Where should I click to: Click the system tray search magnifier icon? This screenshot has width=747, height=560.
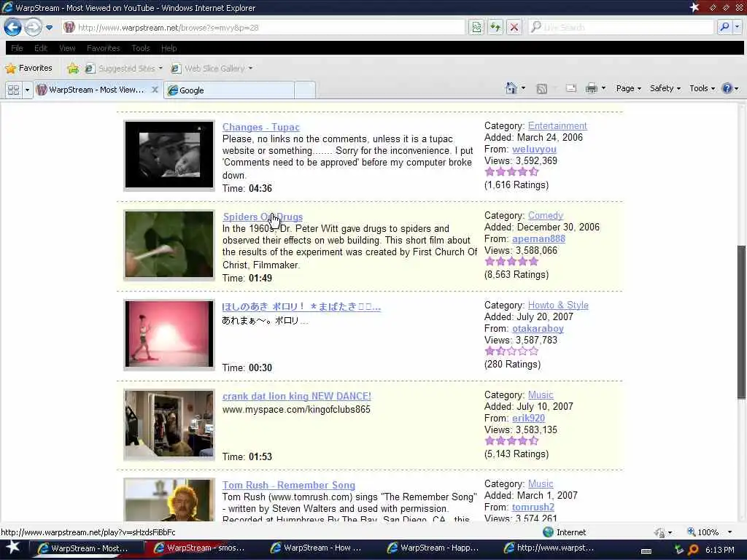tap(693, 549)
